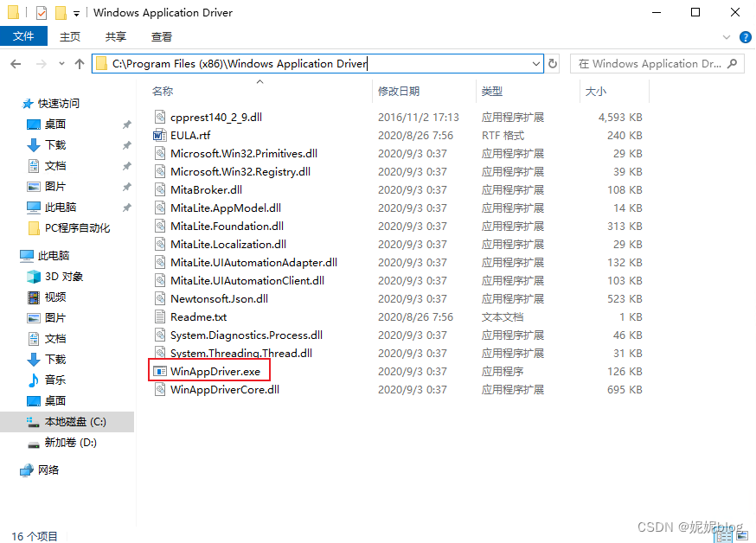Select the Readme.txt file icon
The width and height of the screenshot is (756, 543).
(159, 317)
